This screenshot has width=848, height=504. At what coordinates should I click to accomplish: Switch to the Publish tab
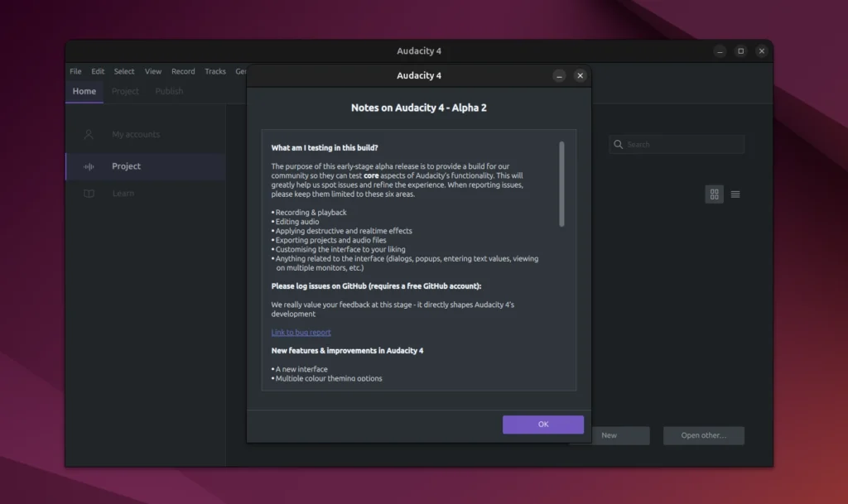tap(168, 91)
